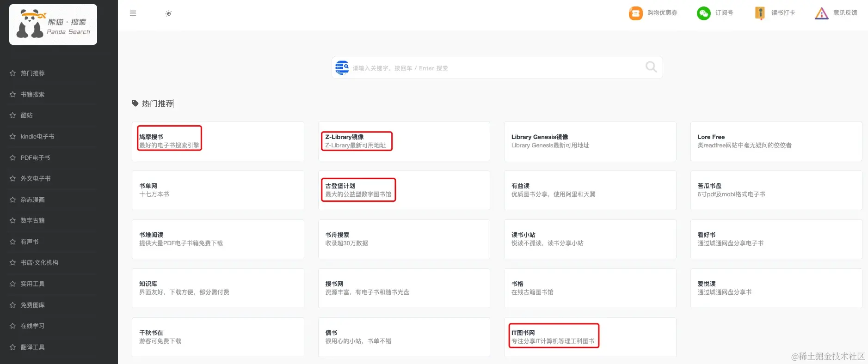Click the star icon beside 酷站

(x=12, y=115)
